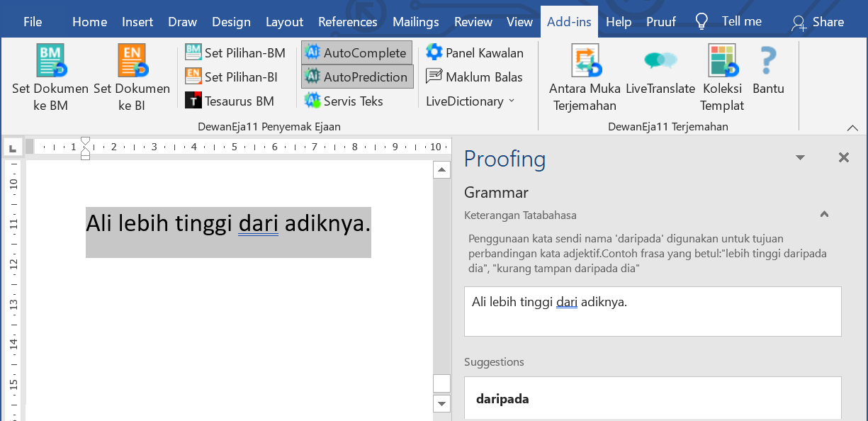Click the Share button
Viewport: 868px width, 421px height.
[x=818, y=22]
